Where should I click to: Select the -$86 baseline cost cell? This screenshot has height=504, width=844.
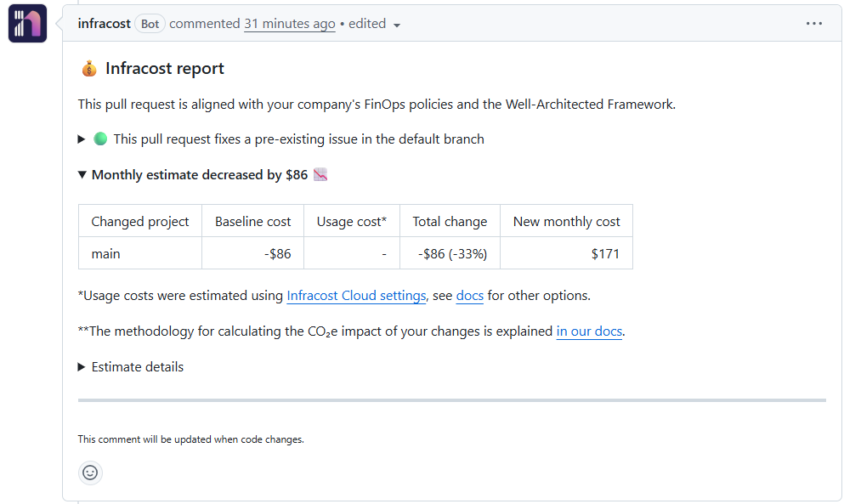[253, 253]
